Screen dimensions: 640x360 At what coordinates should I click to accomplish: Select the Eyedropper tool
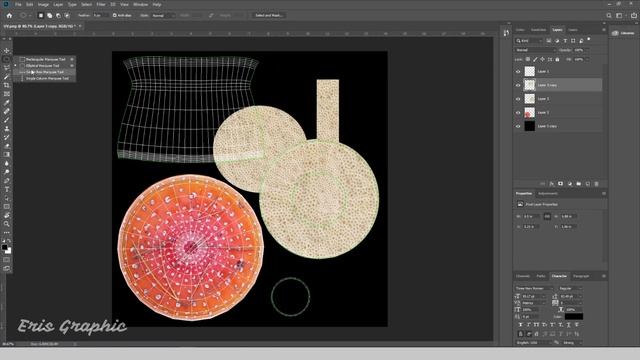click(7, 102)
